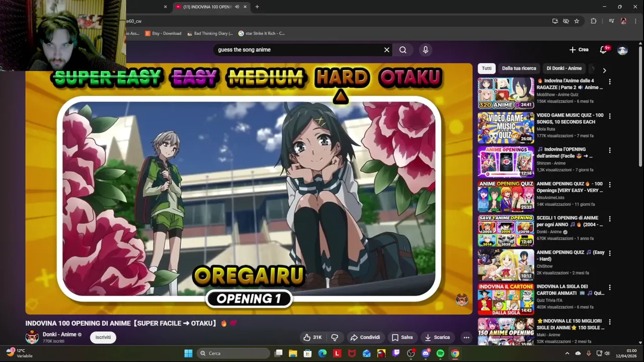Open the 320 ANIME girls quiz thumbnail

click(x=506, y=93)
